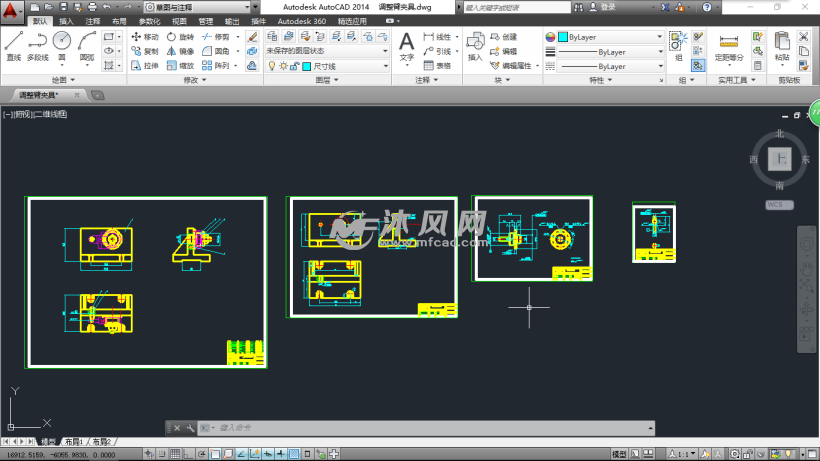Screen dimensions: 820x461
Task: Open the lineweight ByLayer dropdown
Action: point(610,52)
